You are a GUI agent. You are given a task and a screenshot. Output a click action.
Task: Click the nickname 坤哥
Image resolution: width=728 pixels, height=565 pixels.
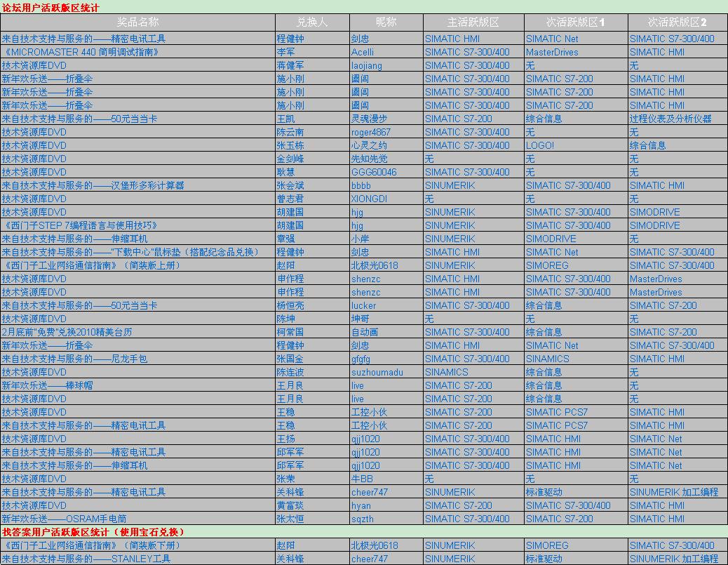pos(360,319)
